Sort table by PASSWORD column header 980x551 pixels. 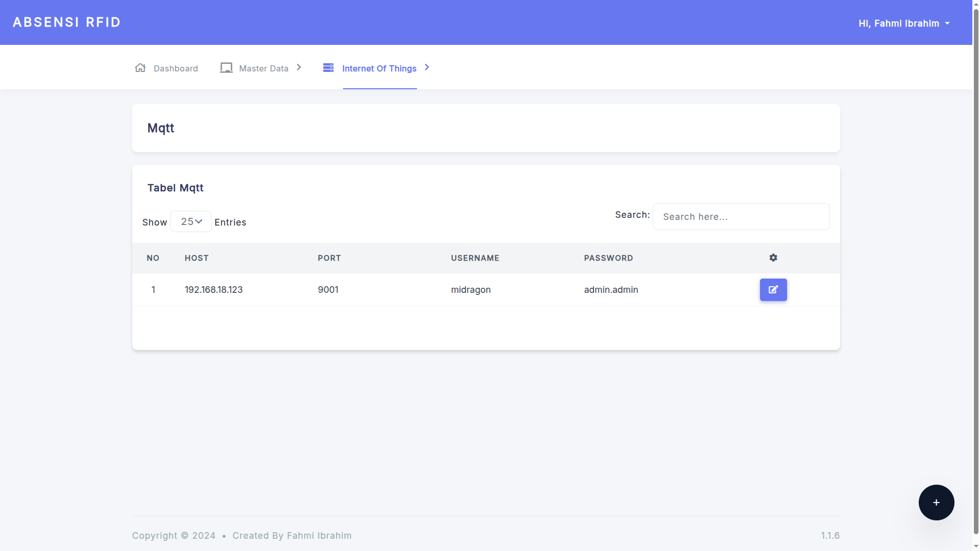[608, 258]
